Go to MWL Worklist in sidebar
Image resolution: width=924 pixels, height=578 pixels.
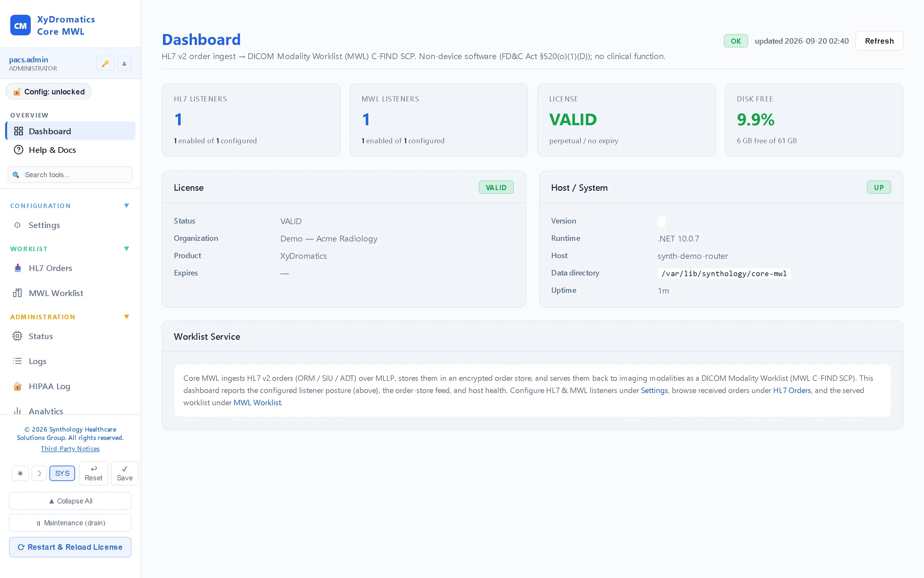point(70,293)
